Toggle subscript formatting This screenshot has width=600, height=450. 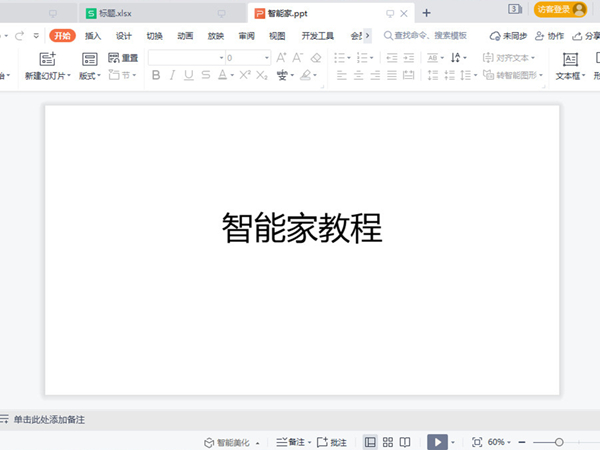pos(262,75)
